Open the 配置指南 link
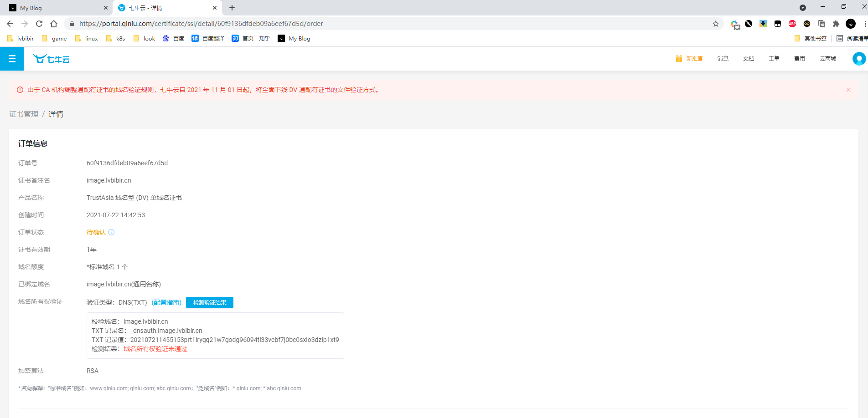868x418 pixels. point(166,302)
